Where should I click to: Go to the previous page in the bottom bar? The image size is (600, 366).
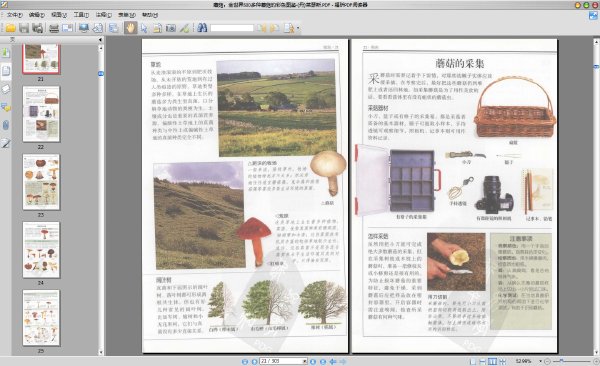coord(254,361)
